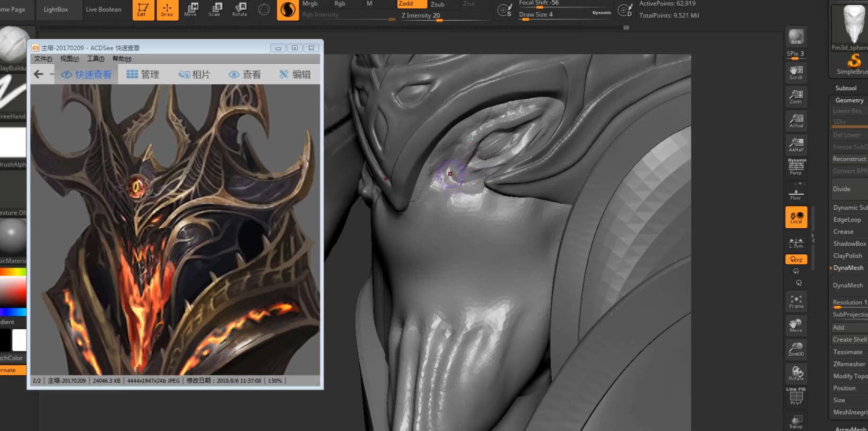The width and height of the screenshot is (868, 431).
Task: Expand the ShadowBox subsection
Action: (x=849, y=244)
